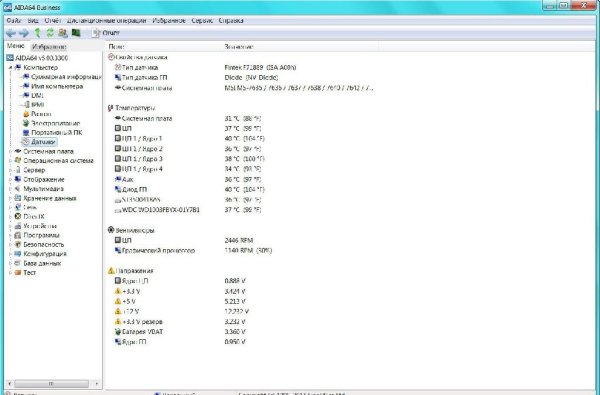Expand the Тест tree node
Viewport: 600px width, 395px height.
pyautogui.click(x=10, y=273)
